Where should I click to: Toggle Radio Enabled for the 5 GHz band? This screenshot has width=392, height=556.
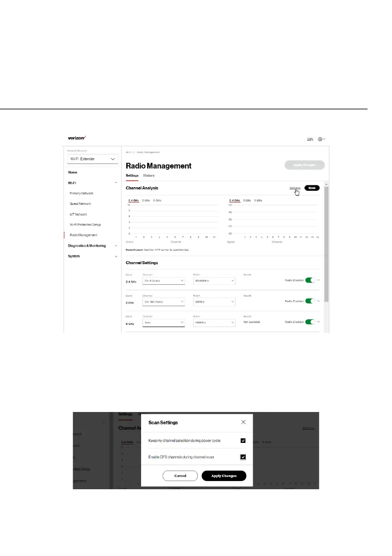[x=310, y=301]
